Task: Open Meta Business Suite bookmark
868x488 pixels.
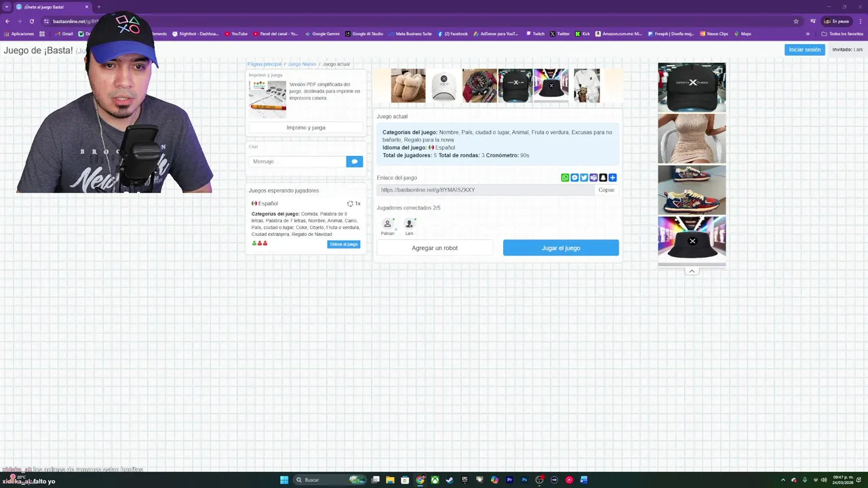Action: 410,34
